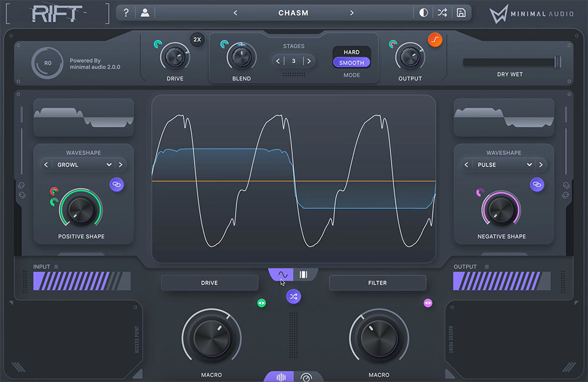Screen dimensions: 588x382
Task: Open the save preset icon
Action: [462, 12]
